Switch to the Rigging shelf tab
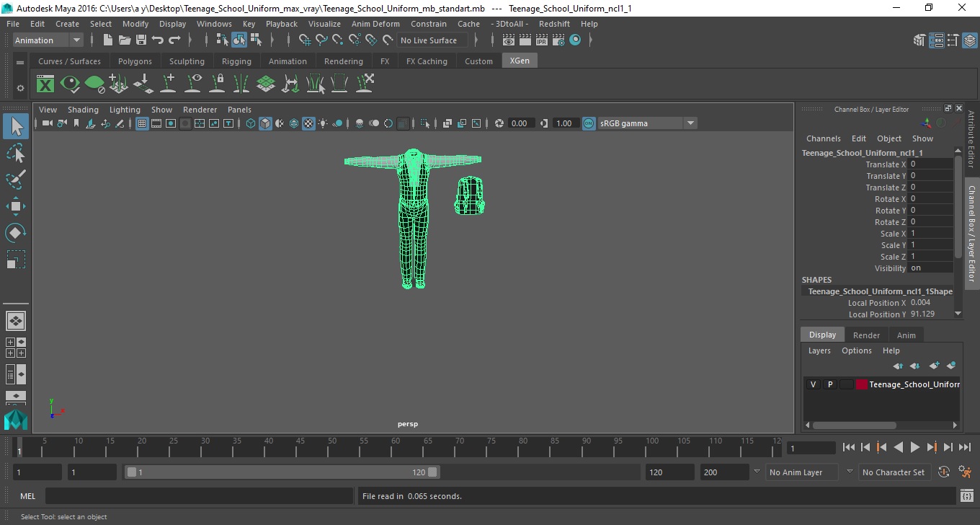The image size is (980, 525). pyautogui.click(x=236, y=61)
